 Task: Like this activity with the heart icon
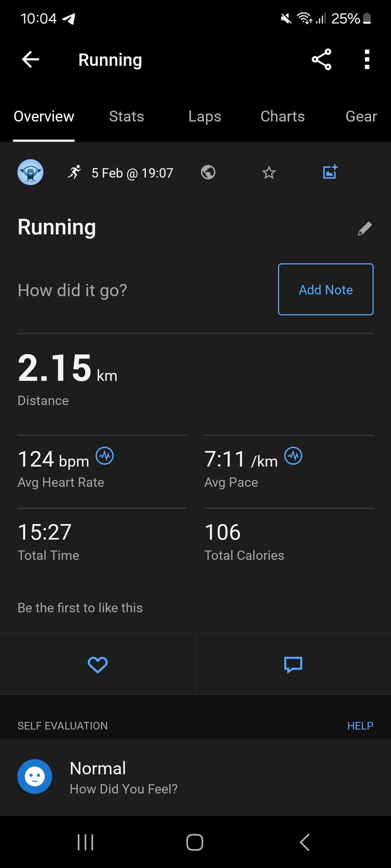click(x=98, y=664)
